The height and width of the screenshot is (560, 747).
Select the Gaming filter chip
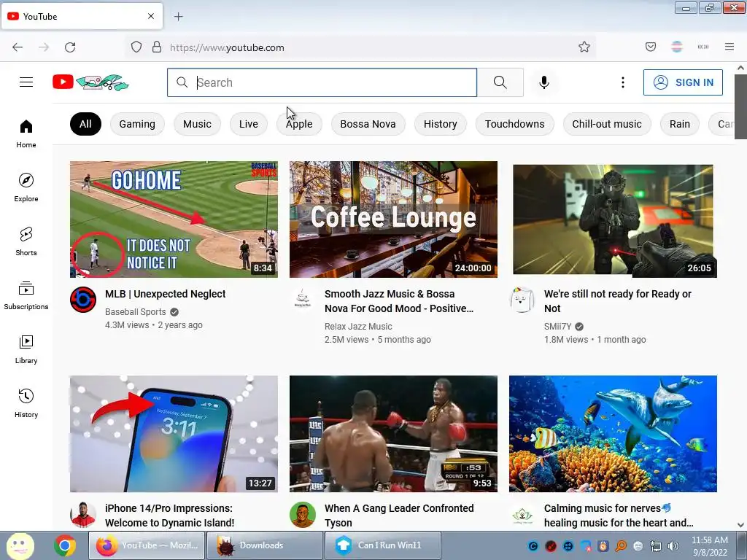coord(137,124)
